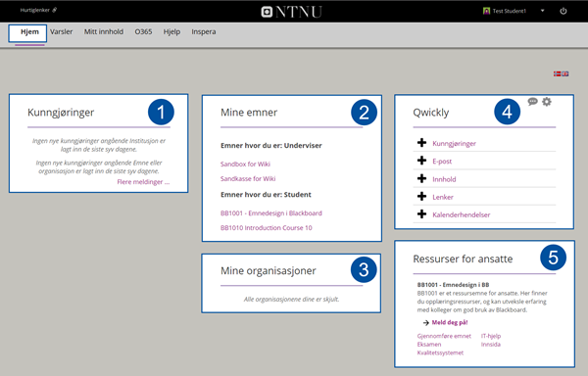Image resolution: width=588 pixels, height=376 pixels.
Task: Click the Meld deg på! link
Action: tap(450, 322)
